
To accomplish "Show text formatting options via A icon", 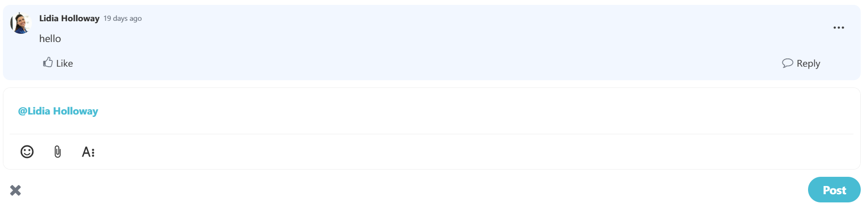I will tap(88, 152).
